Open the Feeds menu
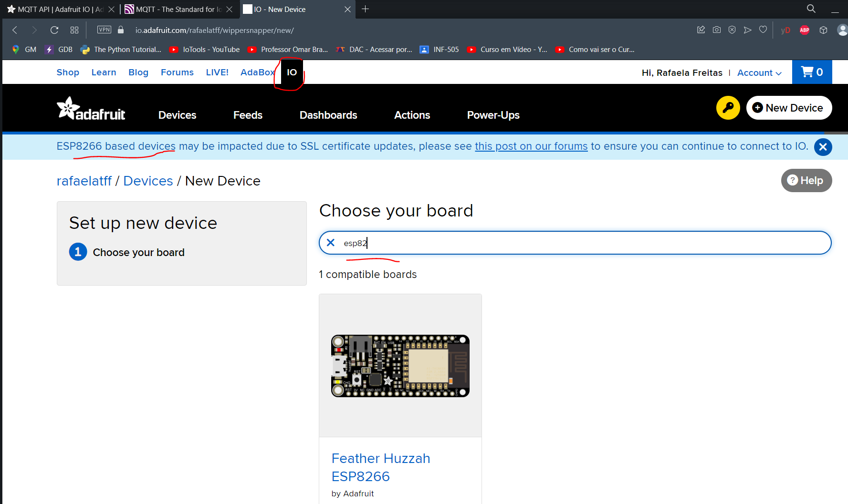 pos(248,115)
